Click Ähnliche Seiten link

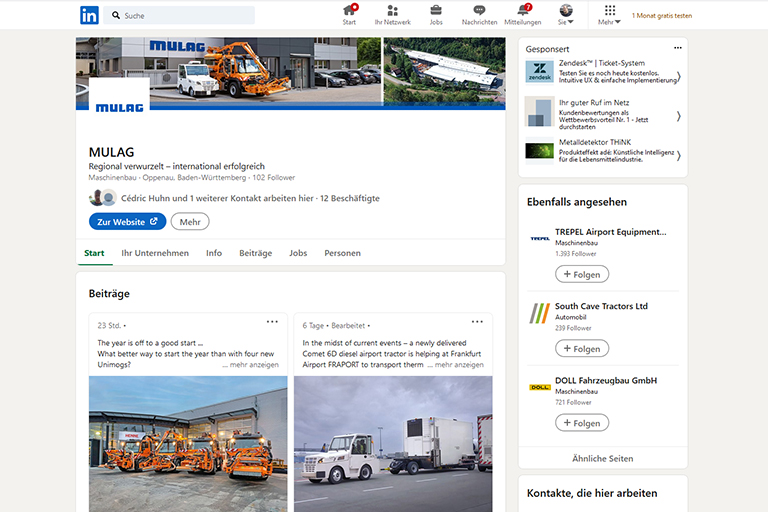coord(603,459)
